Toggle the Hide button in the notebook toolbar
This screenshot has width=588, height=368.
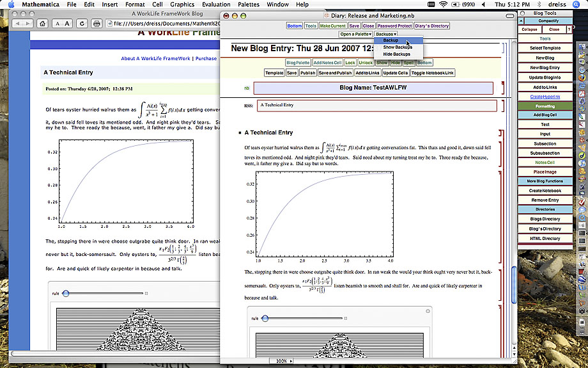coord(396,63)
